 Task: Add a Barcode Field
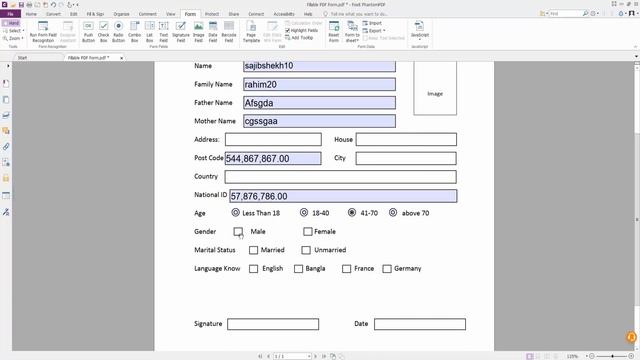[229, 31]
